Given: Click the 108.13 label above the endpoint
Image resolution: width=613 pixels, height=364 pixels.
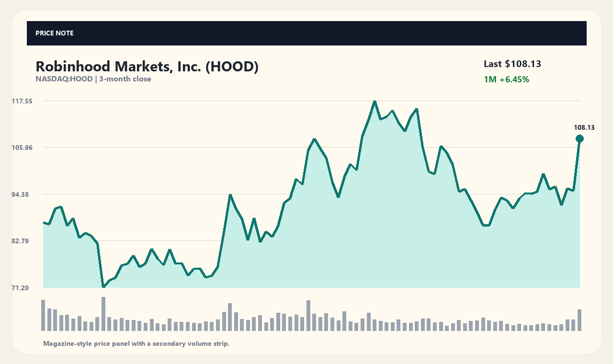Looking at the screenshot, I should [x=584, y=127].
